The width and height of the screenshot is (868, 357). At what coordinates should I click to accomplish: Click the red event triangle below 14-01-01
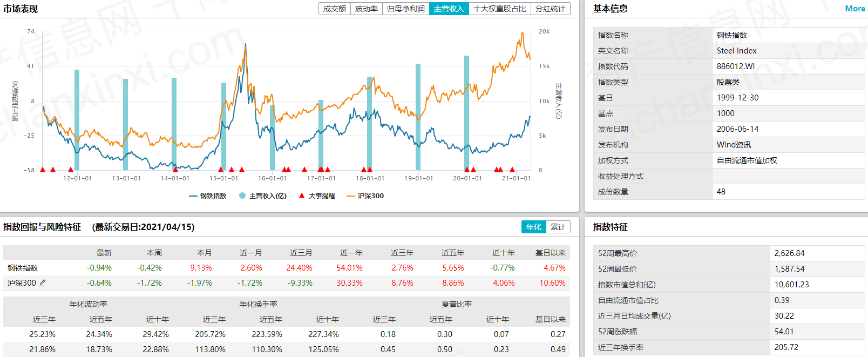(175, 170)
